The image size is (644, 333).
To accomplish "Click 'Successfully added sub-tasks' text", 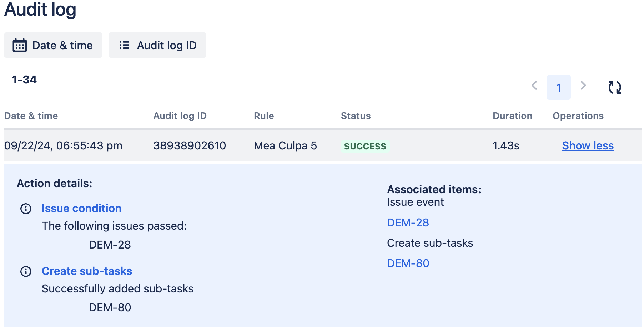I will (x=117, y=288).
